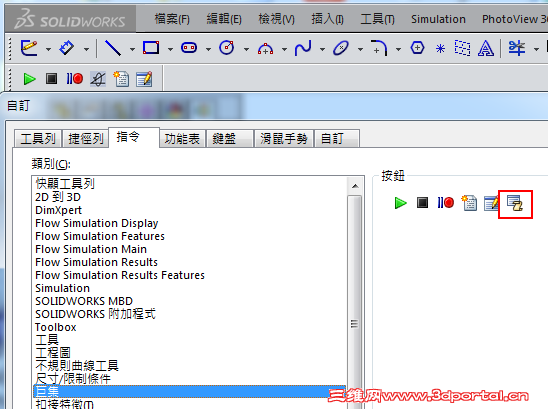Select the Polygon sketch tool
Viewport: 548px width, 409px height.
tap(417, 48)
